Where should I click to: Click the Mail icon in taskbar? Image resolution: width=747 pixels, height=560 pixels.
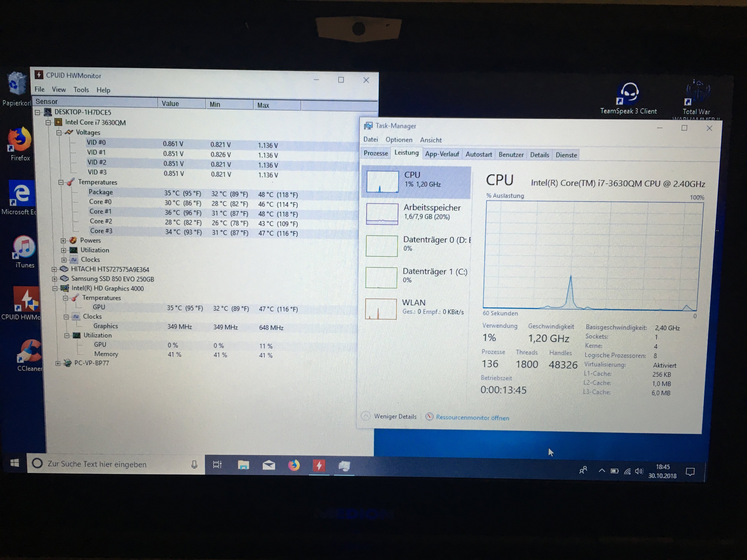coord(269,465)
